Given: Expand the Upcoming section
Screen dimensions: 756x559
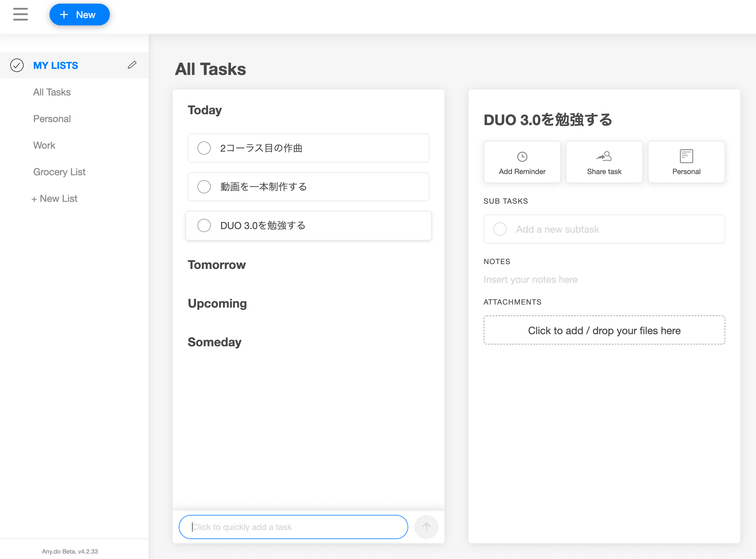Looking at the screenshot, I should point(217,304).
